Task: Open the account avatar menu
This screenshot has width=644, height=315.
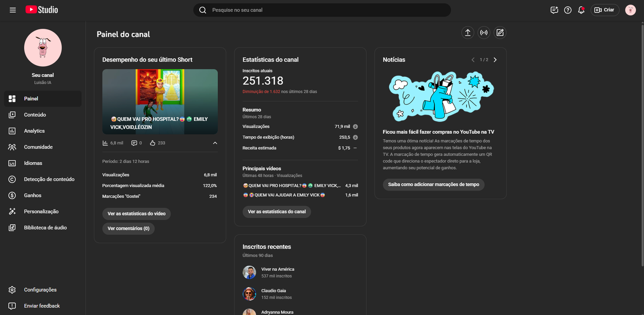Action: pyautogui.click(x=630, y=10)
